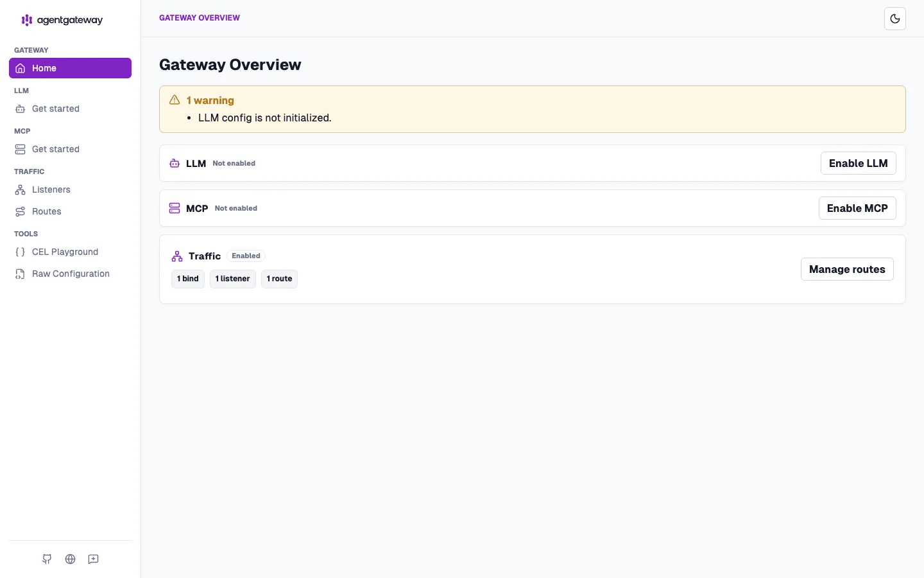Click the MCP card title
924x578 pixels.
197,209
